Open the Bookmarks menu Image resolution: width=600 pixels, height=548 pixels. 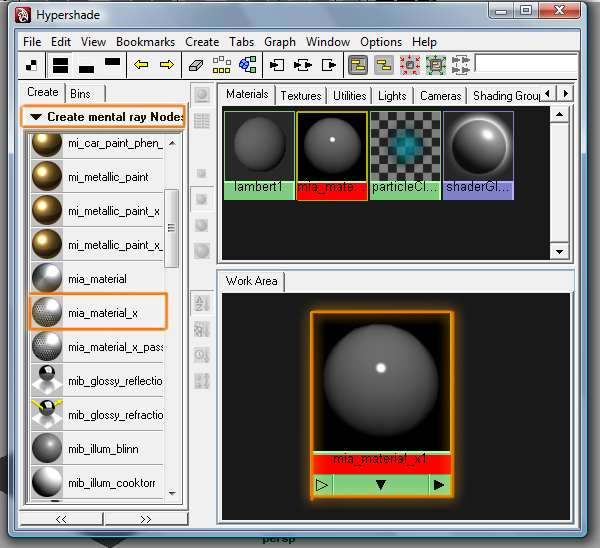146,42
